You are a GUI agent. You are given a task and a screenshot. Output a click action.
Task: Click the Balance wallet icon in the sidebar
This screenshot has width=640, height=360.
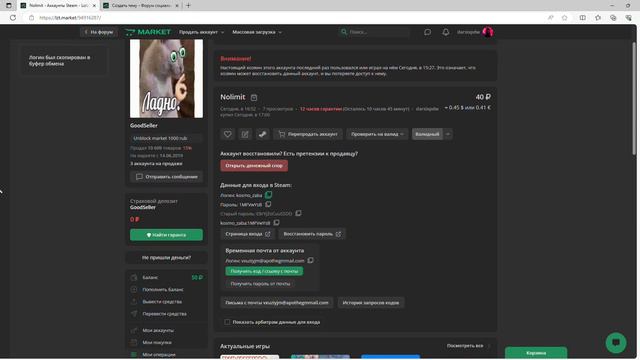click(x=134, y=278)
